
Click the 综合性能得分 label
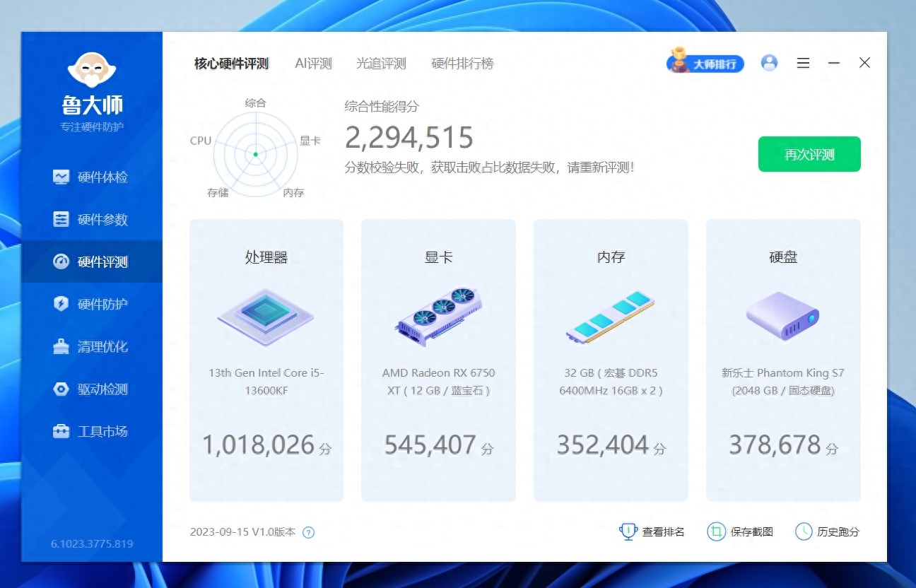coord(382,107)
